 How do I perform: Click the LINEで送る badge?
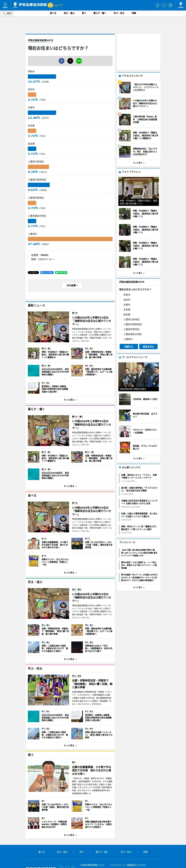pyautogui.click(x=61, y=273)
